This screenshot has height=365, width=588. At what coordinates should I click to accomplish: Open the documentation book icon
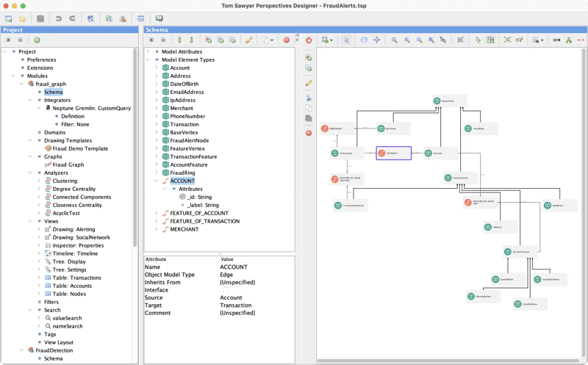(x=159, y=18)
